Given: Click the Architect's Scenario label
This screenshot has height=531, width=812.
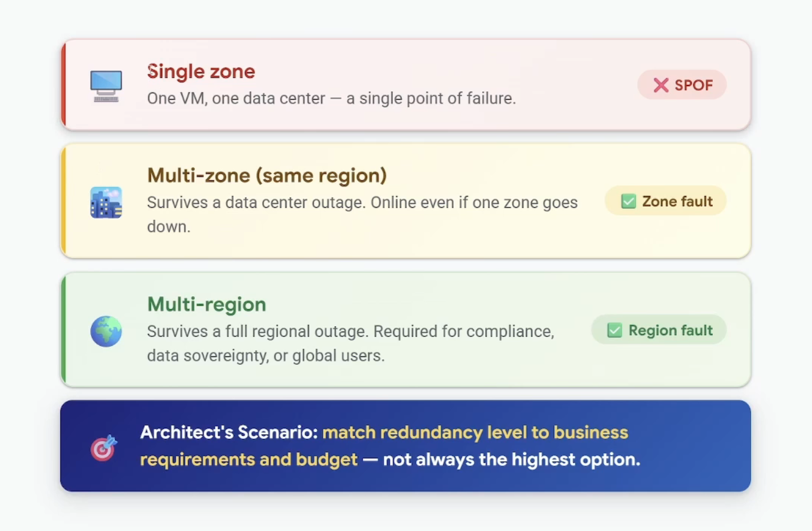Looking at the screenshot, I should tap(229, 432).
